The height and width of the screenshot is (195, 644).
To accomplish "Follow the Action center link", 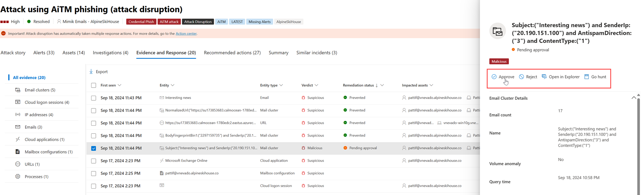I will pyautogui.click(x=186, y=33).
